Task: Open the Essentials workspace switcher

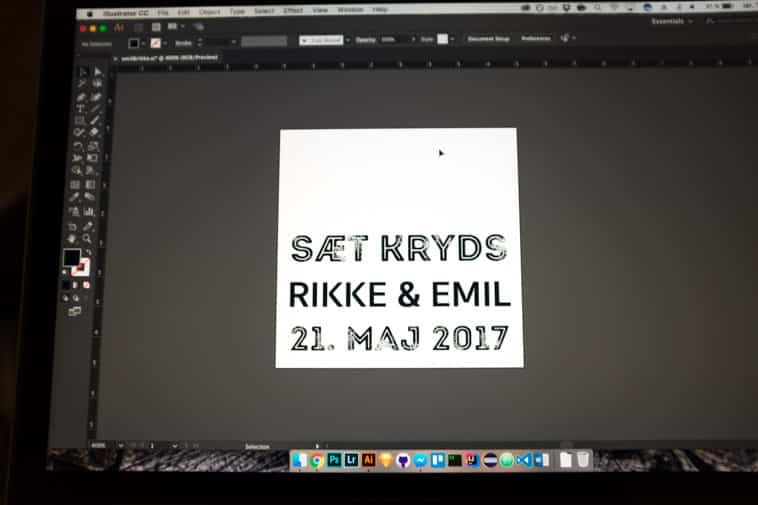Action: [x=671, y=21]
